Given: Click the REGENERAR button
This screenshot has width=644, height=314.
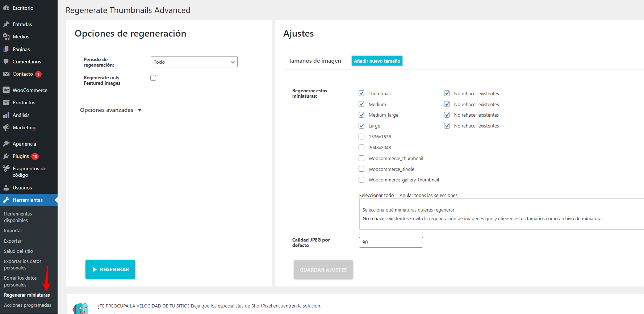Looking at the screenshot, I should (x=110, y=269).
